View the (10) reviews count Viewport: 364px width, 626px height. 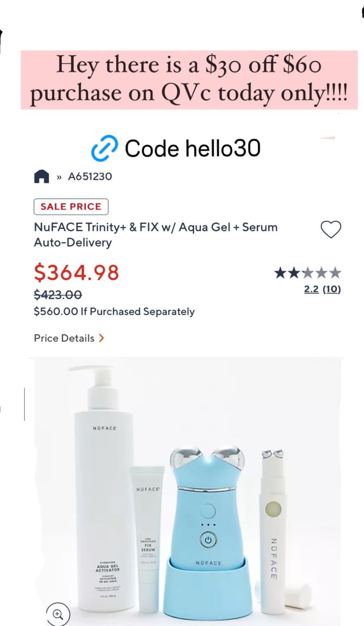(x=332, y=289)
